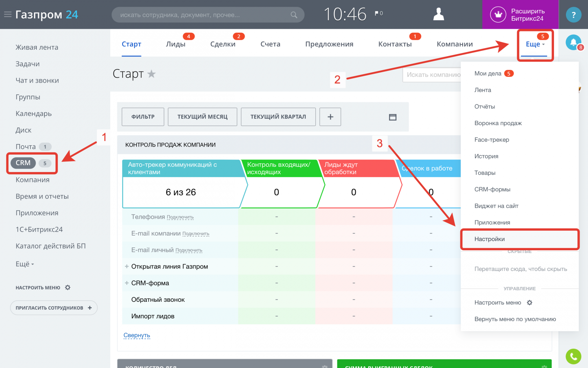Click ПРИГЛАСИТЬ СОТРУДНИКОВ button

coord(54,308)
